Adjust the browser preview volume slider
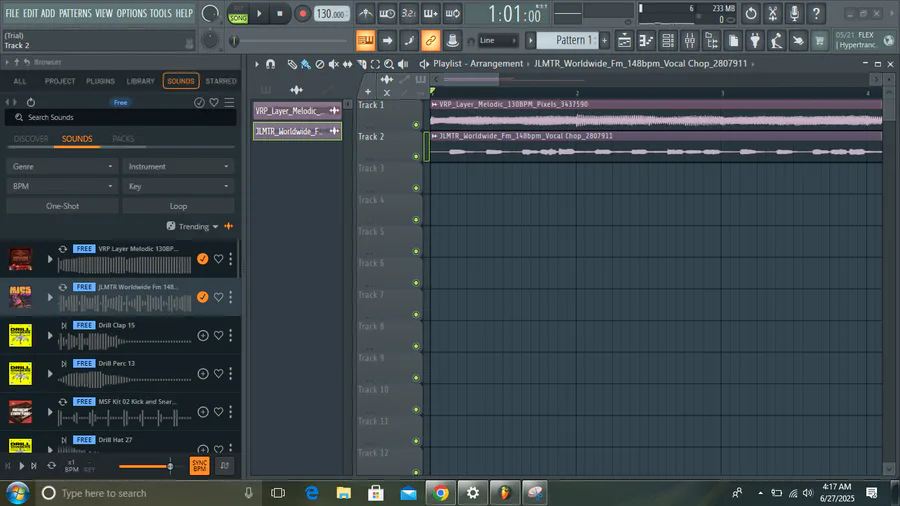The height and width of the screenshot is (506, 900). pos(146,466)
